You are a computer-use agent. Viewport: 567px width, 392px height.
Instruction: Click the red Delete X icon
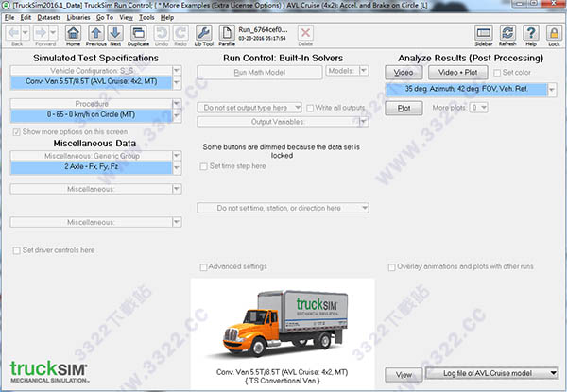pyautogui.click(x=305, y=33)
